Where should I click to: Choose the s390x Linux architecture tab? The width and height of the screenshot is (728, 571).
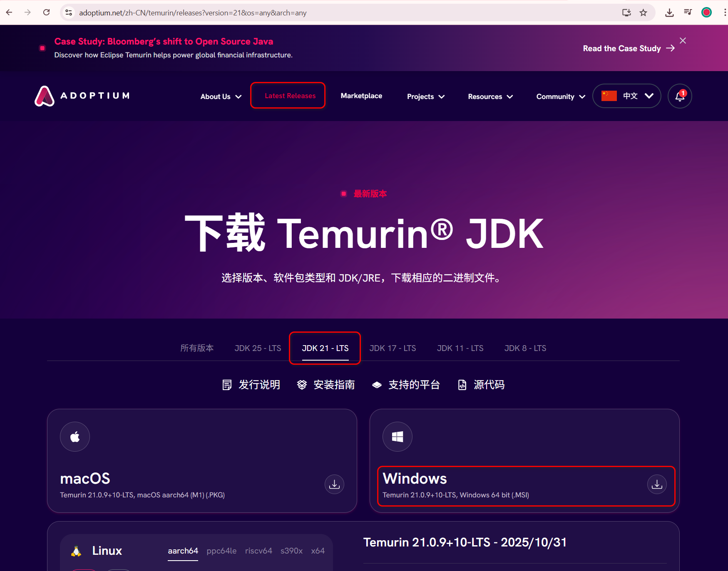[x=291, y=551]
